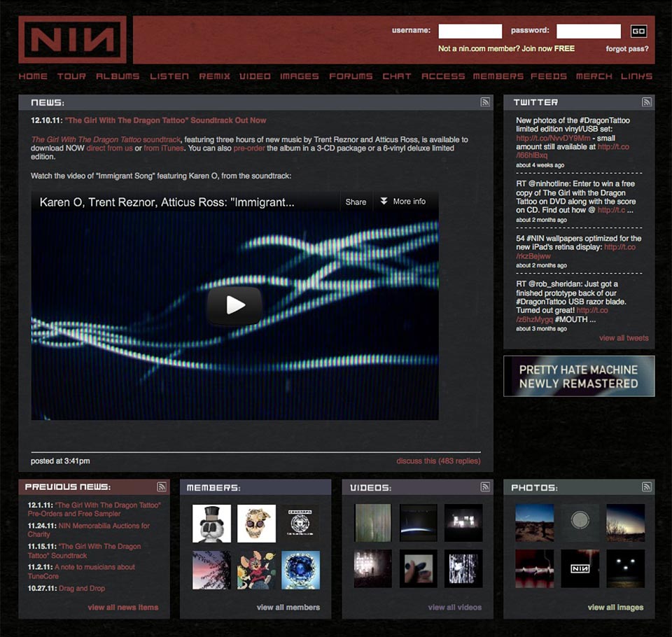Open the desert landscape photo thumbnail
The image size is (672, 637).
pos(534,523)
